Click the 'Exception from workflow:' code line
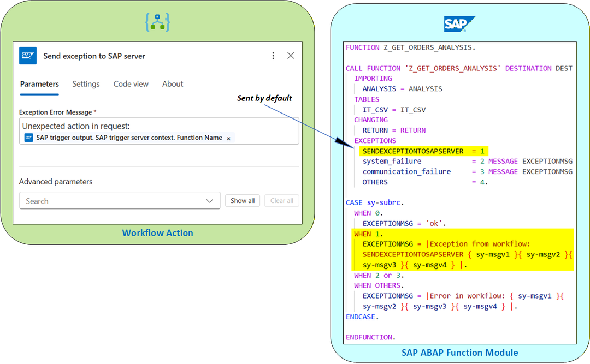 (446, 244)
